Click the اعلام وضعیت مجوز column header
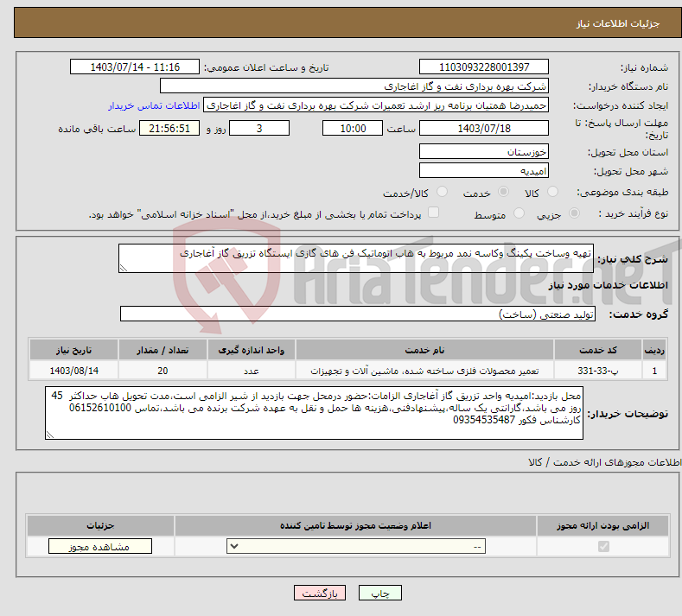682x616 pixels. 355,525
